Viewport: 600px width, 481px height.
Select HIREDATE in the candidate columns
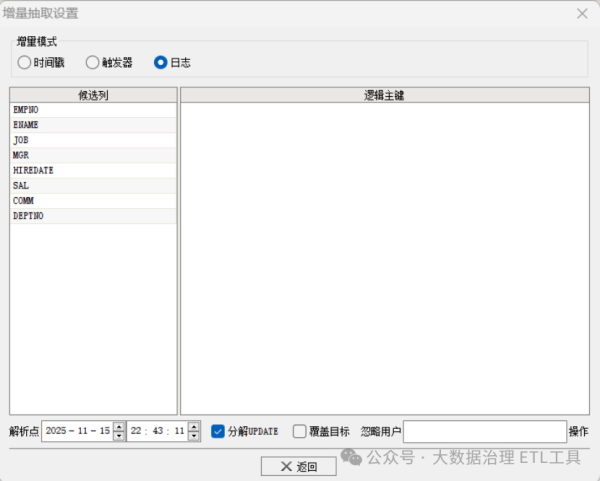point(93,171)
